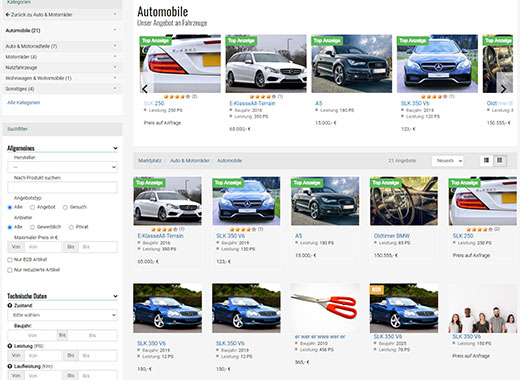Expand Motorräder category arrow
520x380 pixels.
tap(115, 56)
